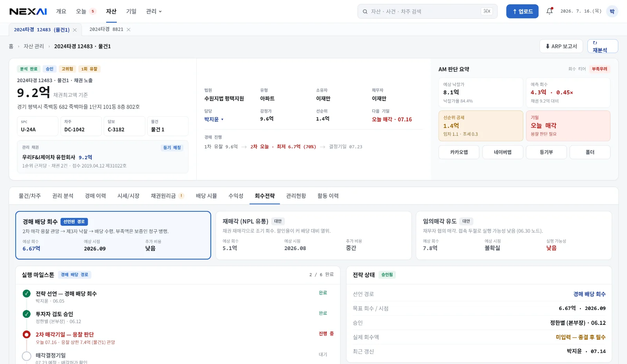
Task: Click the 재분석 button
Action: (x=603, y=46)
